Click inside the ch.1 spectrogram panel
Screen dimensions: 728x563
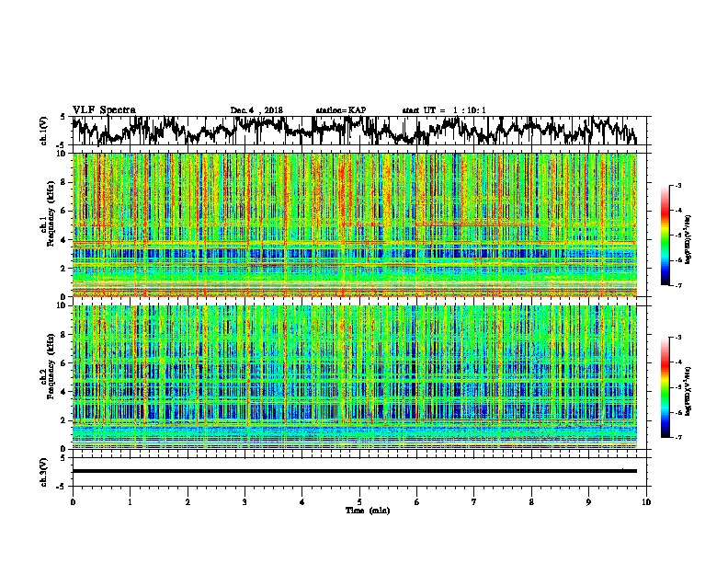(x=355, y=224)
